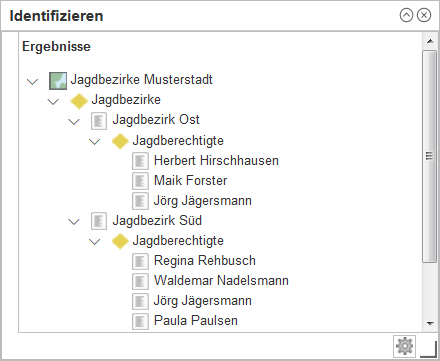This screenshot has width=440, height=361.
Task: Click the yellow diamond beside Jagdbezirke
Action: point(79,101)
